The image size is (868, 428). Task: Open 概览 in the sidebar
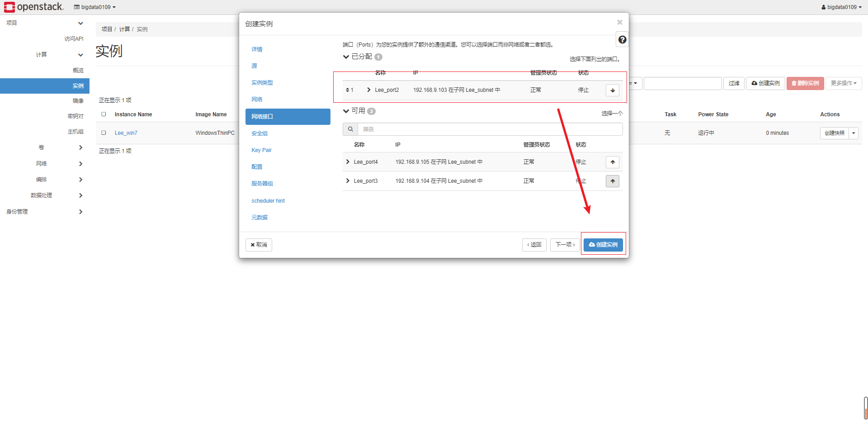point(78,71)
